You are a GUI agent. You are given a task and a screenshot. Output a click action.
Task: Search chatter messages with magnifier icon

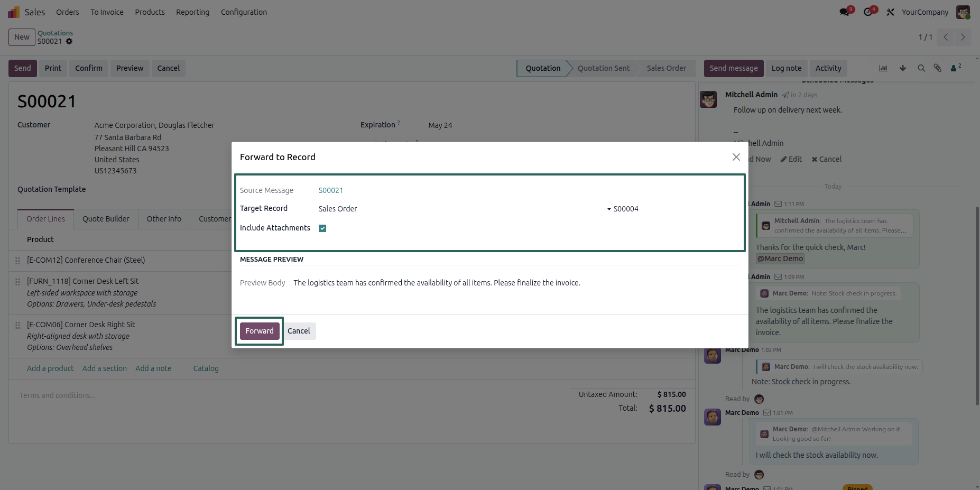coord(921,68)
